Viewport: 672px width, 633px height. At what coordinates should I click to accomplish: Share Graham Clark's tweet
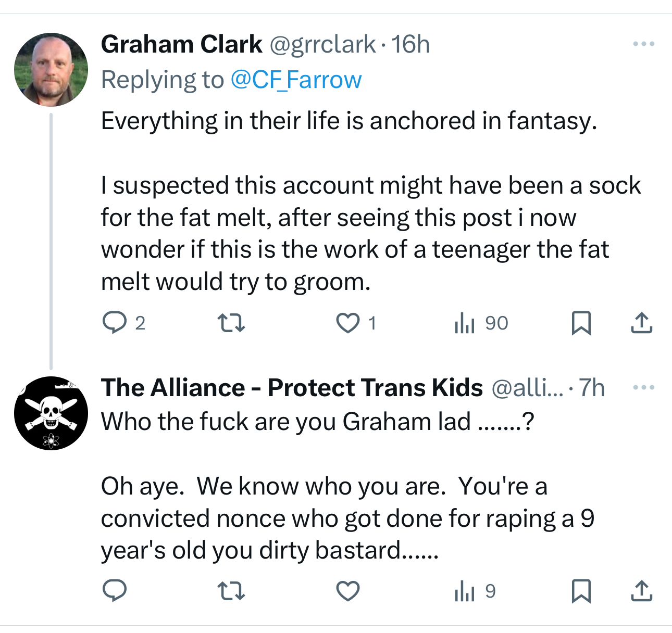tap(641, 323)
